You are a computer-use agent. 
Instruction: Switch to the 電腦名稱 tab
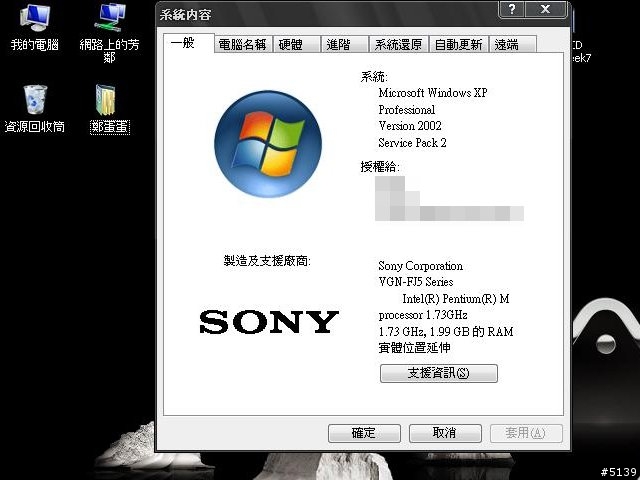(x=242, y=44)
